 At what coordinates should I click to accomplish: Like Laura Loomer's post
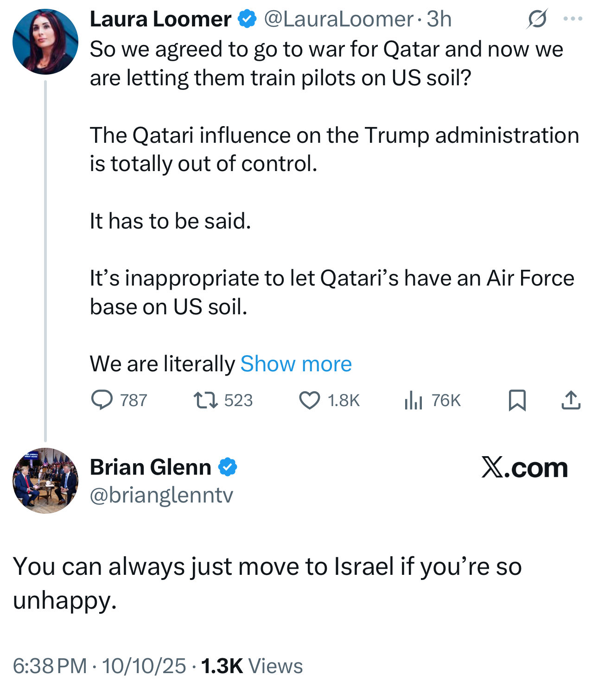coord(309,400)
